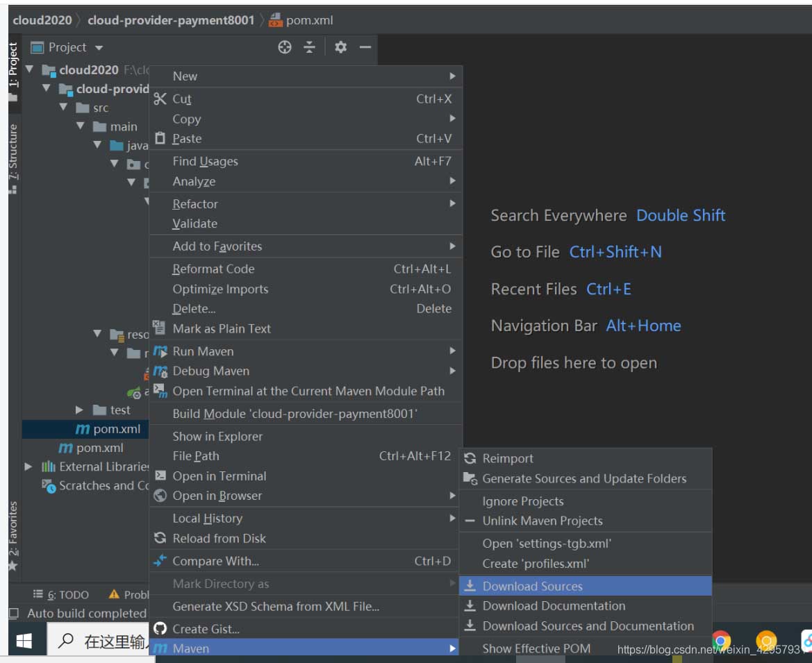Click the Windows Start button

point(24,641)
